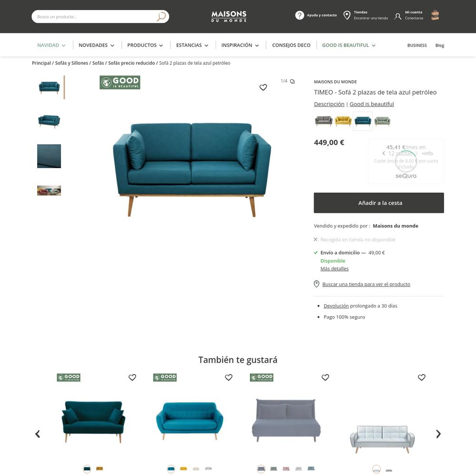Screen dimensions: 476x476
Task: Open the shopping bag cart icon
Action: click(435, 15)
